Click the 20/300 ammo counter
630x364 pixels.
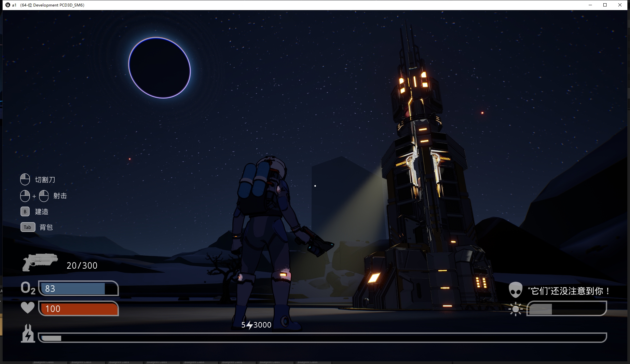(x=82, y=266)
